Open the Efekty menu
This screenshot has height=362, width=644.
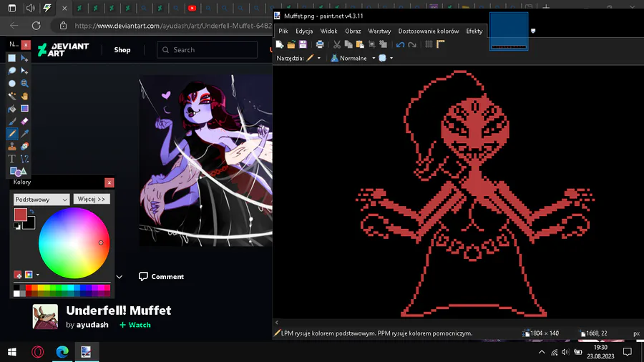click(474, 31)
